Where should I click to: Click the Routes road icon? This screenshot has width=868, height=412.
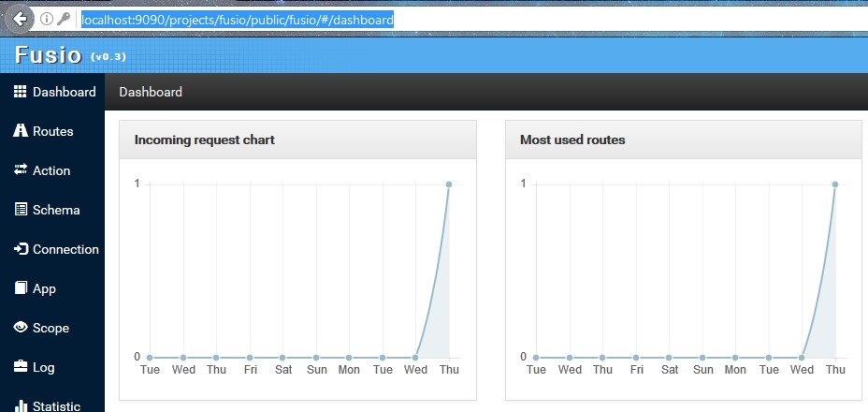(x=20, y=131)
